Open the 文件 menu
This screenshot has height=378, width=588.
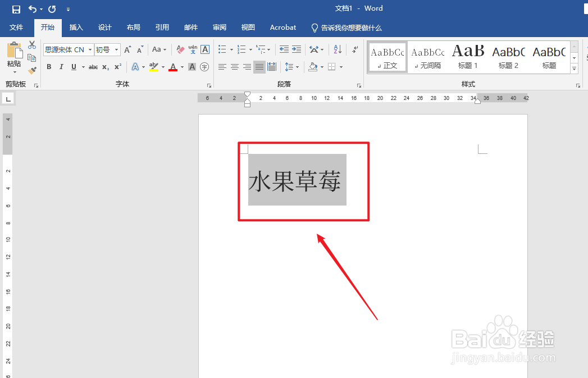click(16, 27)
